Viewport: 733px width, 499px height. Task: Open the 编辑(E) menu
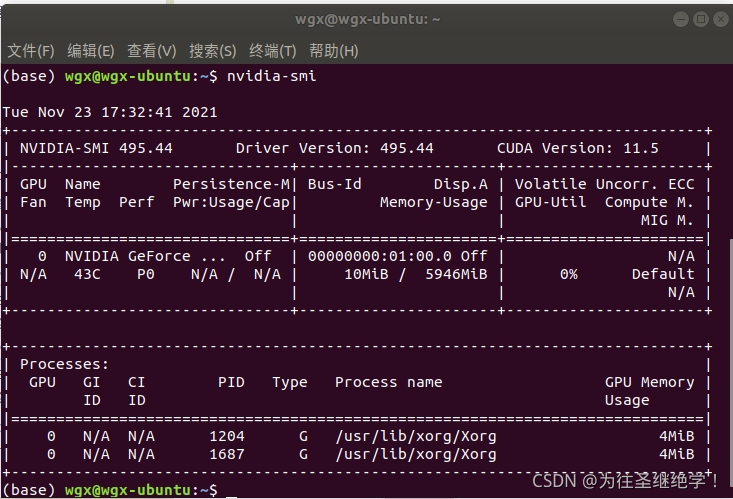tap(91, 51)
